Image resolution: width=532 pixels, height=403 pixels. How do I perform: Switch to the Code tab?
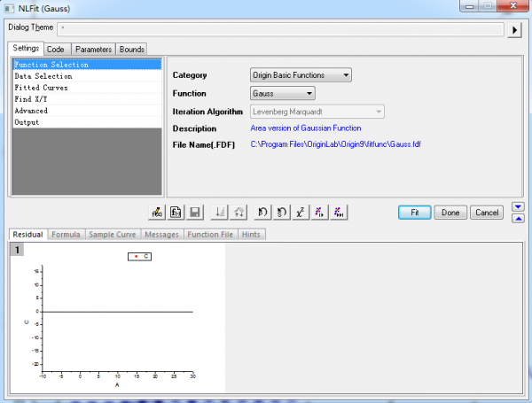[56, 50]
